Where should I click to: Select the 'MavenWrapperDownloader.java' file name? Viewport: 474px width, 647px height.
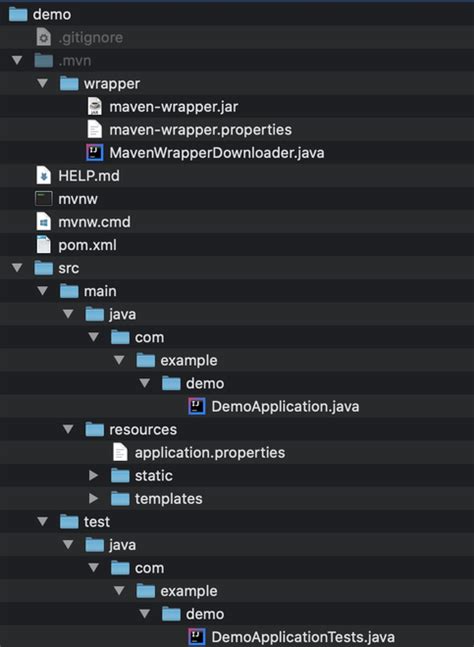click(x=217, y=153)
